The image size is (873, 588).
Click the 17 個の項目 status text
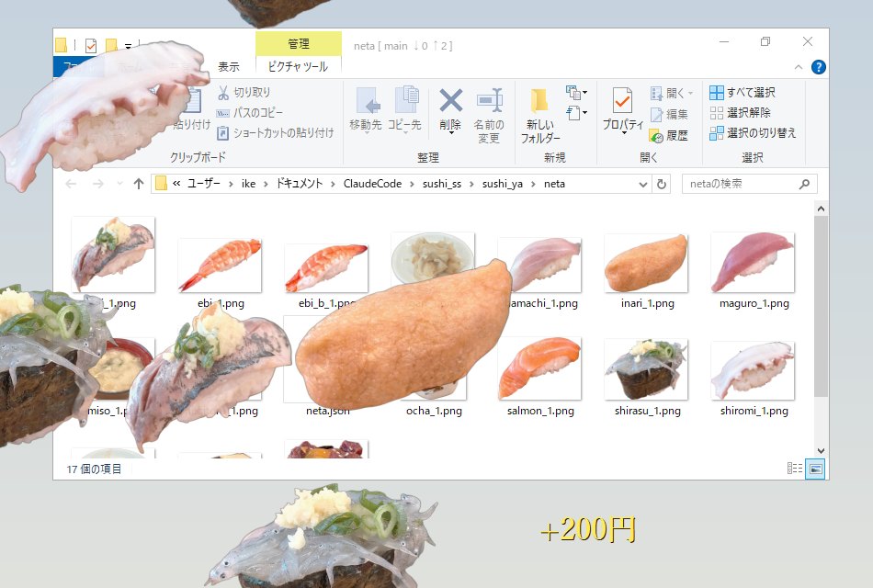pyautogui.click(x=94, y=469)
